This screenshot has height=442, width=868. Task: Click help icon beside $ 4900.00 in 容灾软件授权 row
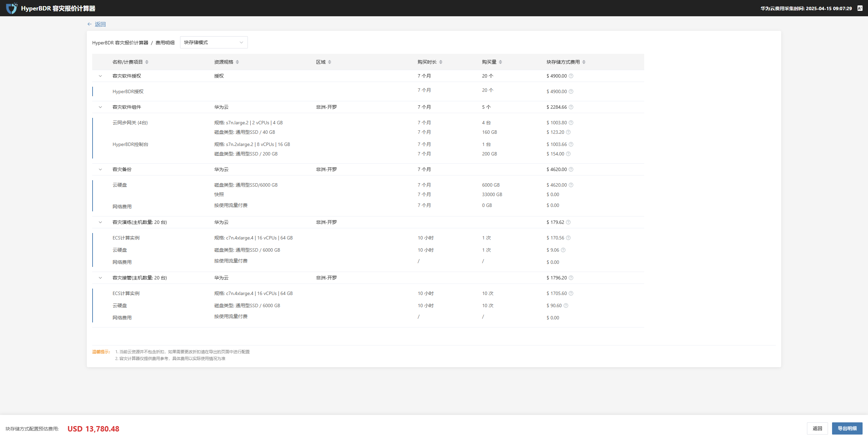click(571, 76)
